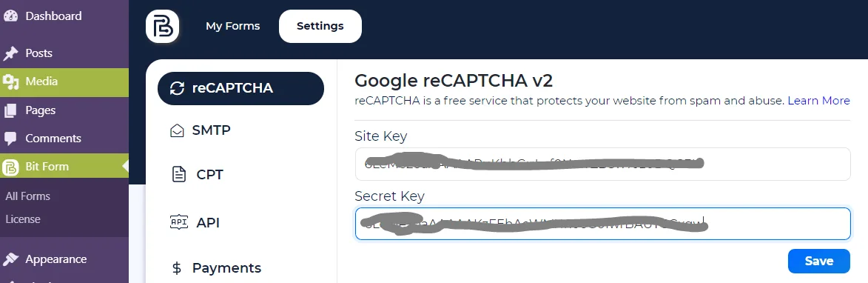Click the reCAPTCHA refresh icon

pos(177,88)
